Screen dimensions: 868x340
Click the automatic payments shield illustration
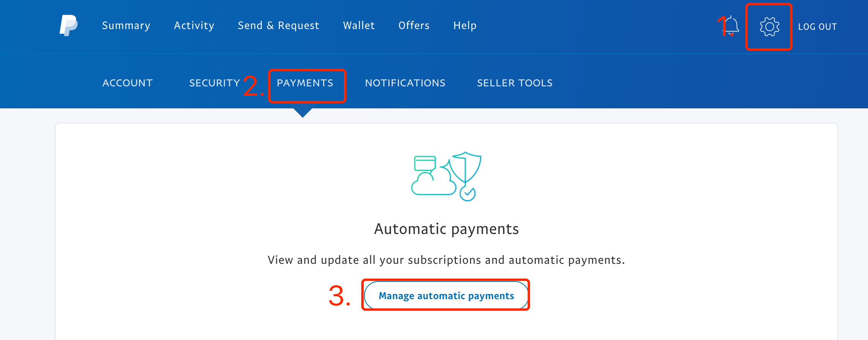(446, 176)
